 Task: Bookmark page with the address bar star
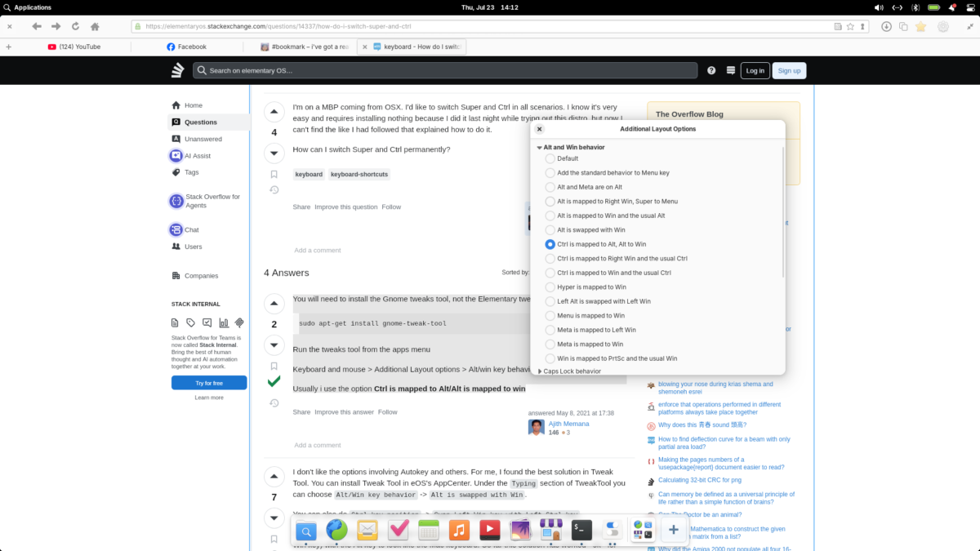pos(850,26)
